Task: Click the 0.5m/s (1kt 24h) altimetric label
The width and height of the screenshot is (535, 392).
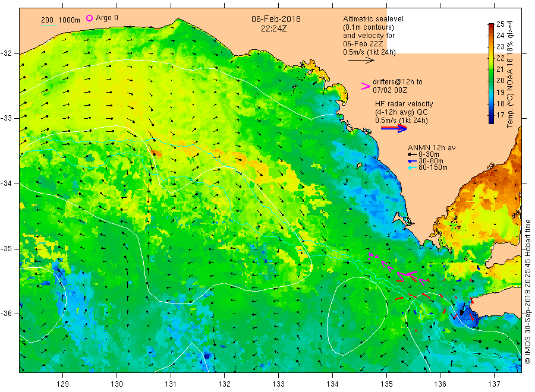Action: tap(370, 52)
